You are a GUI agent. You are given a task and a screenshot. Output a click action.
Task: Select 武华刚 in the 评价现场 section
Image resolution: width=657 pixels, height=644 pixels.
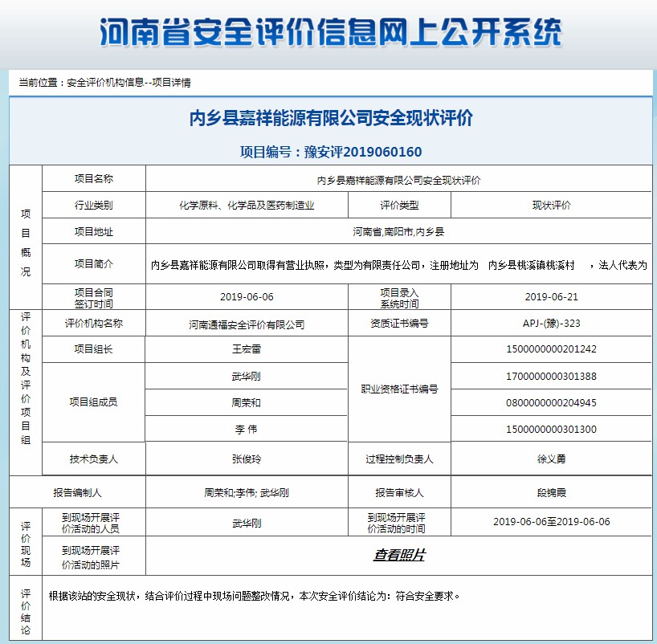tap(247, 523)
